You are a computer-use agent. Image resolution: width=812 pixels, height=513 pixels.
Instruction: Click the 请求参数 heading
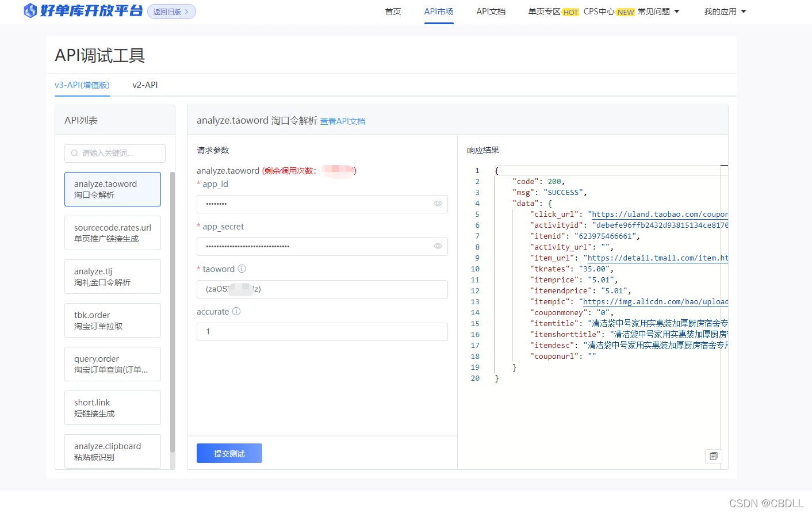click(213, 150)
